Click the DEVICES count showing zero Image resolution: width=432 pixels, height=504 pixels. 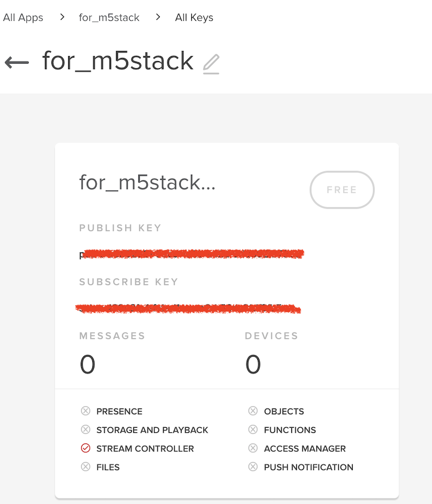(x=253, y=363)
